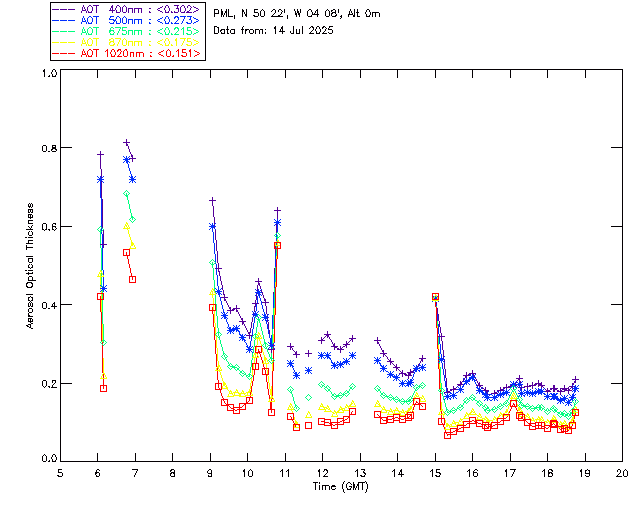Viewport: 640px width, 512px height.
Task: Click the 0.4 y-axis tick label
Action: tap(49, 305)
